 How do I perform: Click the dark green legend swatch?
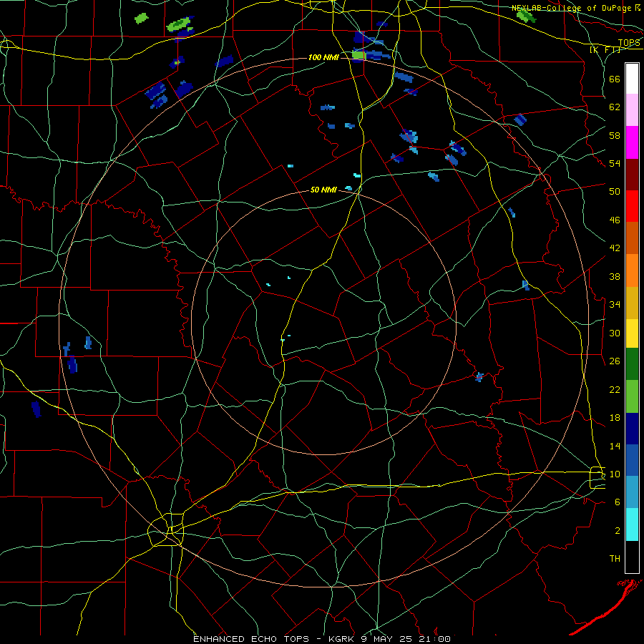(x=632, y=364)
